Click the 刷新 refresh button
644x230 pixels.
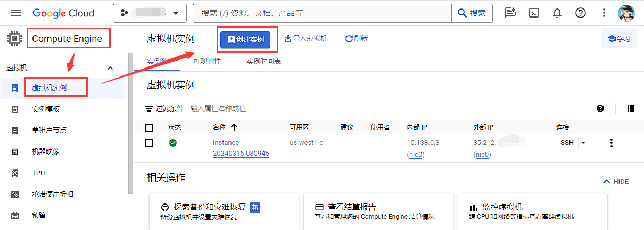coord(356,39)
